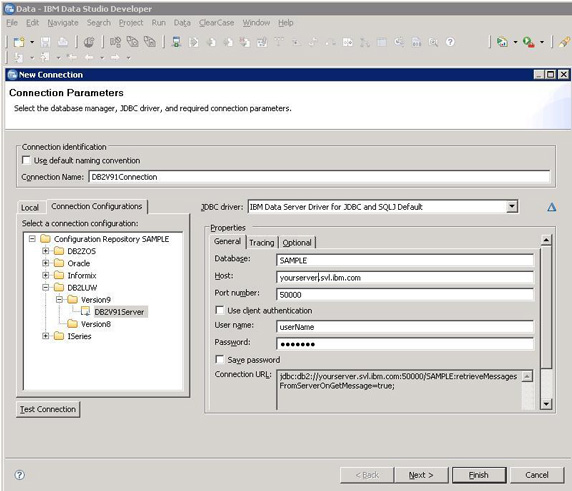The image size is (572, 491).
Task: Click the Properties panel scroll up arrow
Action: (546, 240)
